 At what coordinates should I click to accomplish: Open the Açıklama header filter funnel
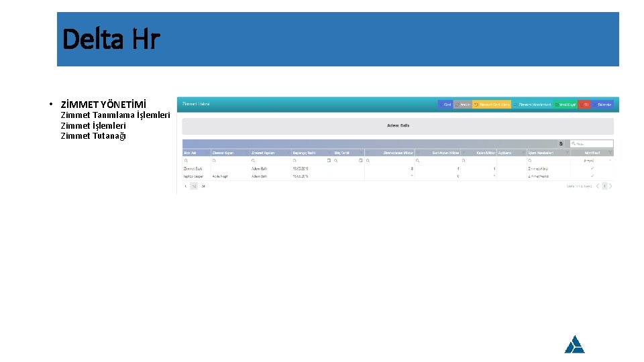(524, 153)
